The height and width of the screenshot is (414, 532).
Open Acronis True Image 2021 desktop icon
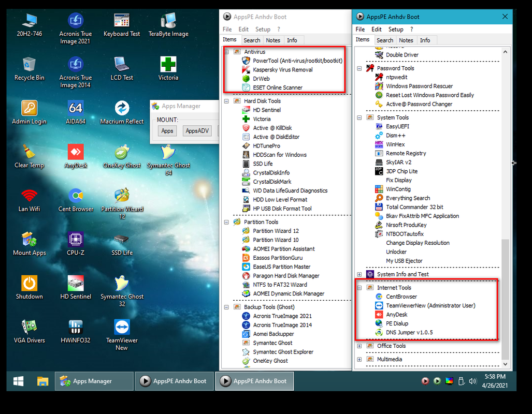(x=75, y=28)
